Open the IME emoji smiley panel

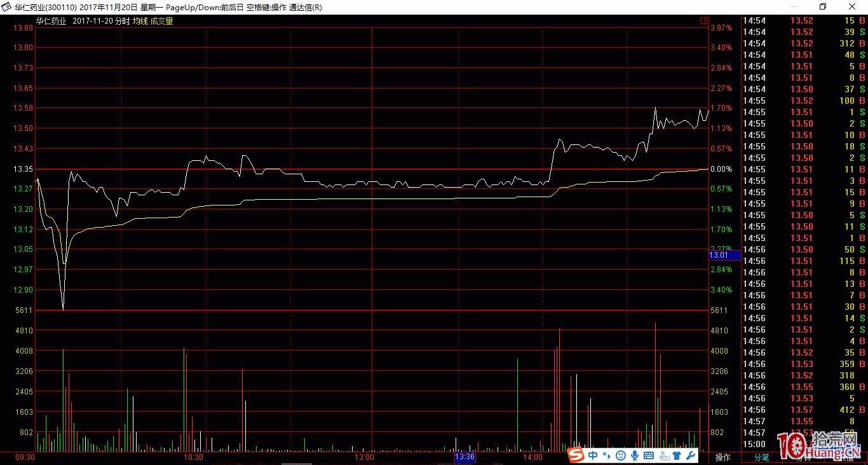click(620, 455)
